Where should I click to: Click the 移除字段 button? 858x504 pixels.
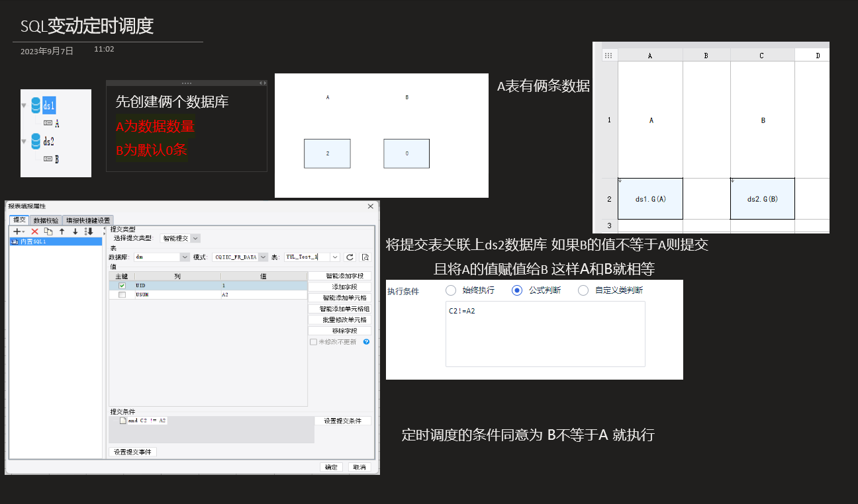[340, 330]
